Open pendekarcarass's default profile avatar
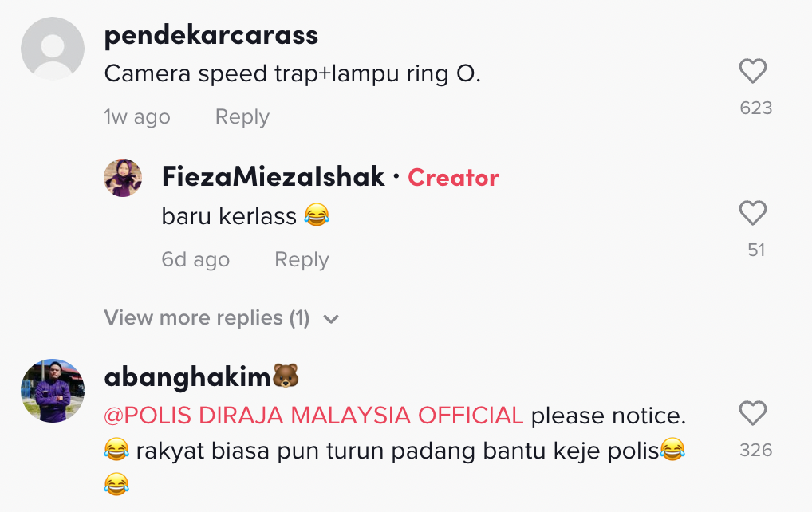 pyautogui.click(x=53, y=49)
